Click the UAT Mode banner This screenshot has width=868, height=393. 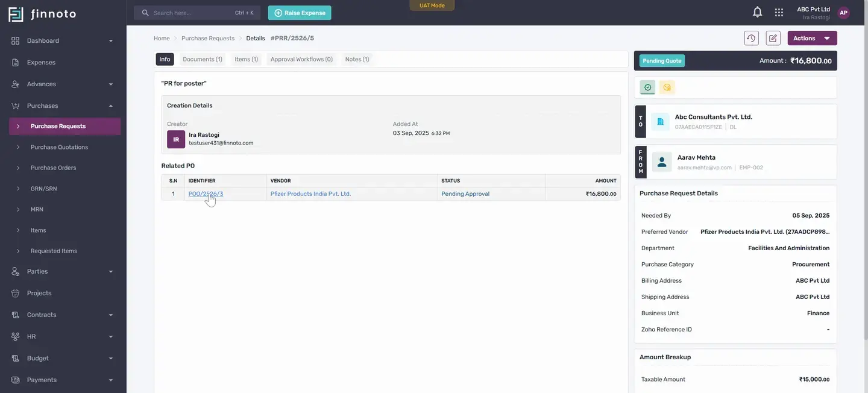(432, 5)
